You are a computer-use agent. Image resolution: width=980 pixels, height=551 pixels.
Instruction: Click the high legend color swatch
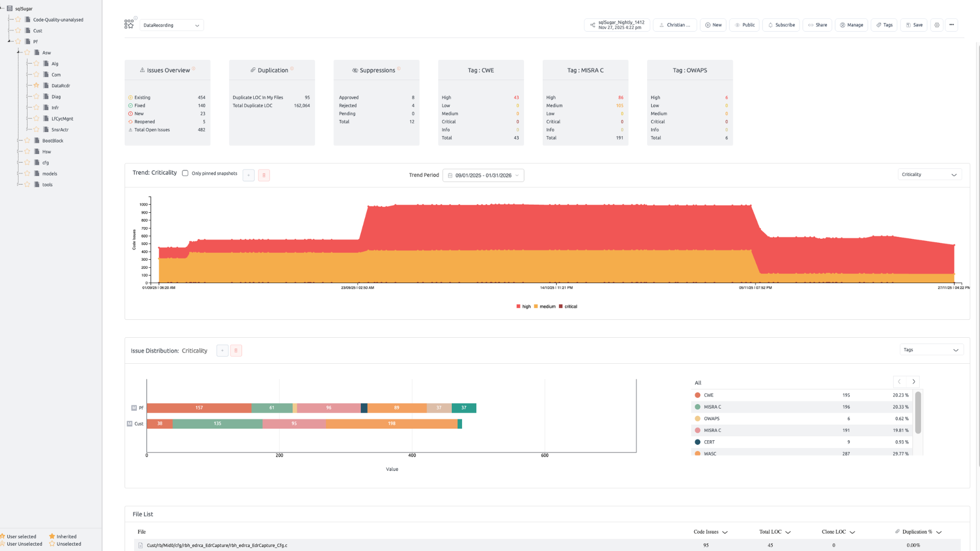[518, 307]
